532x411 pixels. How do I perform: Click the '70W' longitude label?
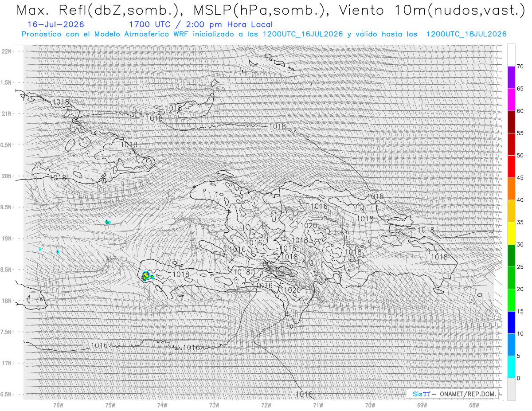370,405
